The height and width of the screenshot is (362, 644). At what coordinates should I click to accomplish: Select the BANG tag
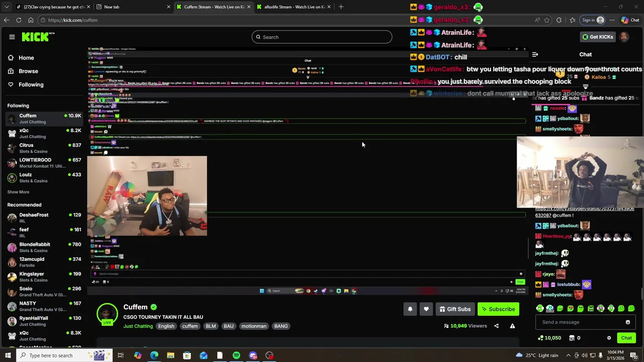point(281,326)
